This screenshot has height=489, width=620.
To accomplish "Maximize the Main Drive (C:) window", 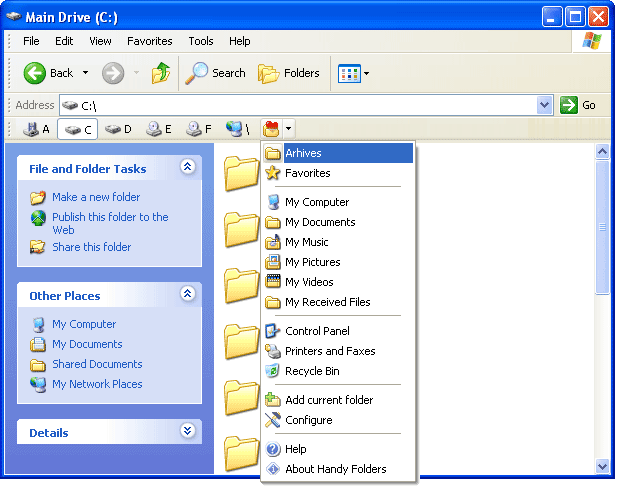I will (575, 17).
